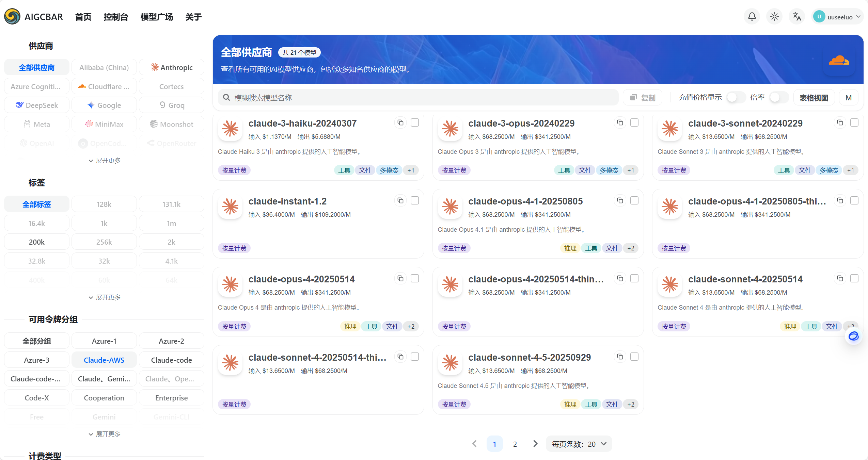Go to the 控制台 nav item
868x460 pixels.
[116, 17]
